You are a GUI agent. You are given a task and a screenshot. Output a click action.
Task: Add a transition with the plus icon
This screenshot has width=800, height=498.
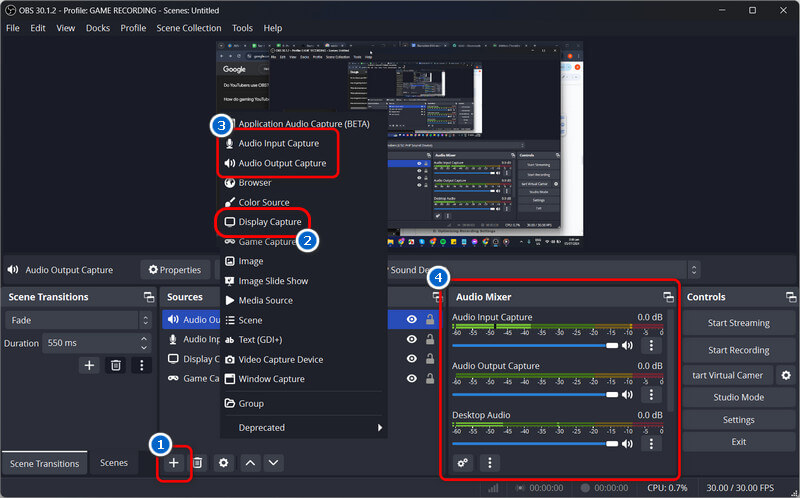89,365
